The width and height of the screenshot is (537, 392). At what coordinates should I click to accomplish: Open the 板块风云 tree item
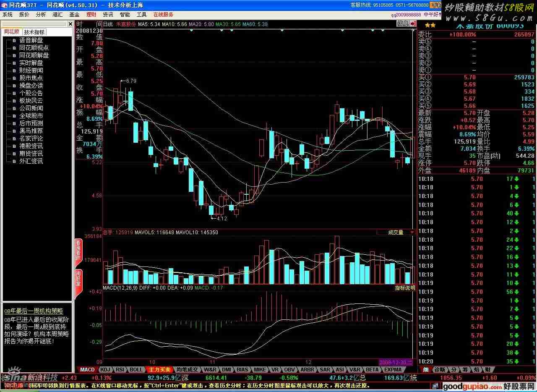click(31, 101)
